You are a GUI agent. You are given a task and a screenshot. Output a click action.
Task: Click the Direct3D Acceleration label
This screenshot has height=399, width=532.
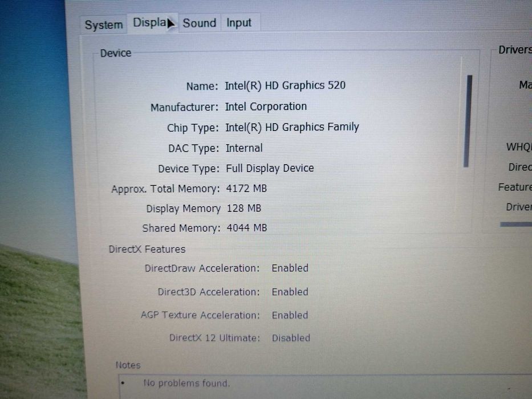point(209,292)
